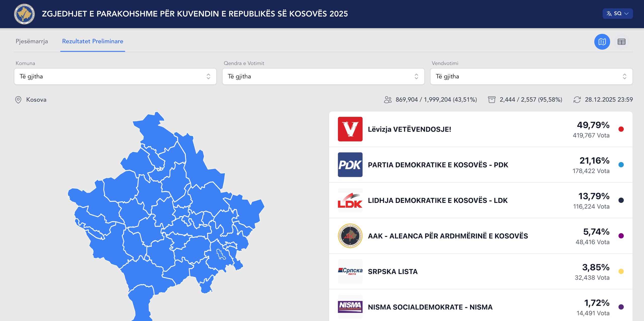Viewport: 644px width, 321px height.
Task: Select the Rezultatet Preliminare tab
Action: click(x=93, y=41)
